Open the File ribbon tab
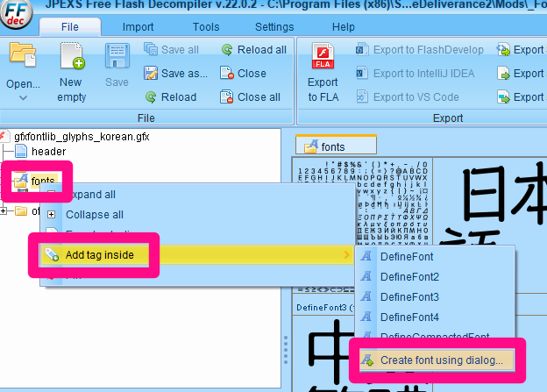547x392 pixels. click(x=70, y=27)
